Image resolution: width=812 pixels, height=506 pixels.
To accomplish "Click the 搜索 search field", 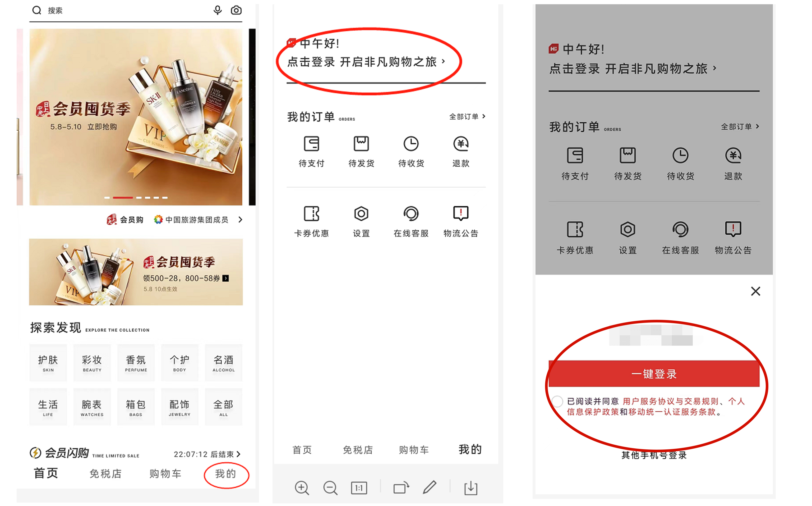I will point(135,11).
